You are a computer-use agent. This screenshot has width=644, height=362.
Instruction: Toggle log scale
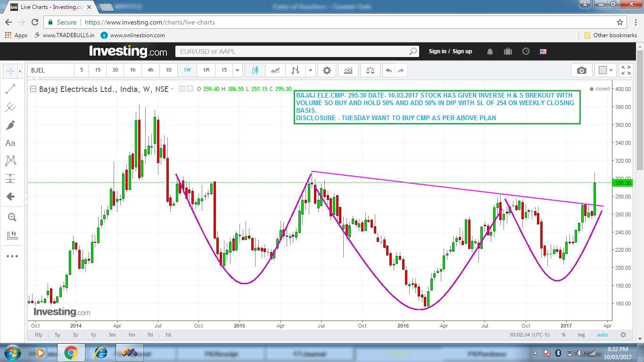pyautogui.click(x=581, y=335)
